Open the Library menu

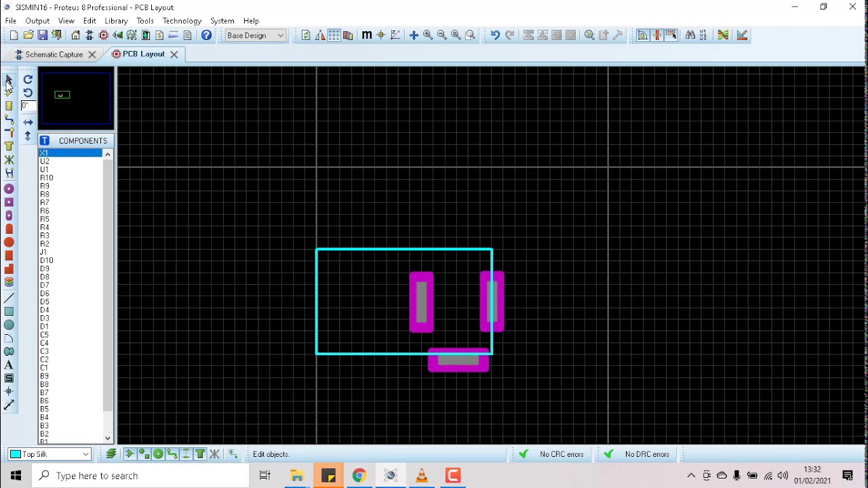coord(117,21)
